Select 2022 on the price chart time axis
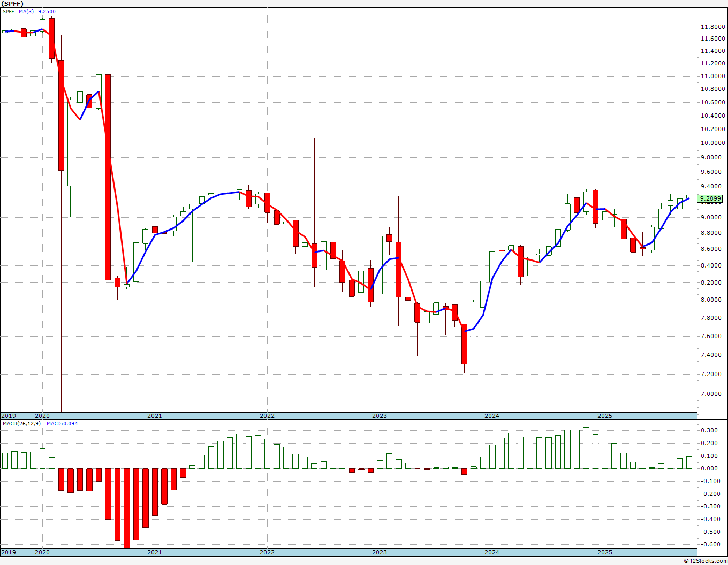 pos(267,416)
